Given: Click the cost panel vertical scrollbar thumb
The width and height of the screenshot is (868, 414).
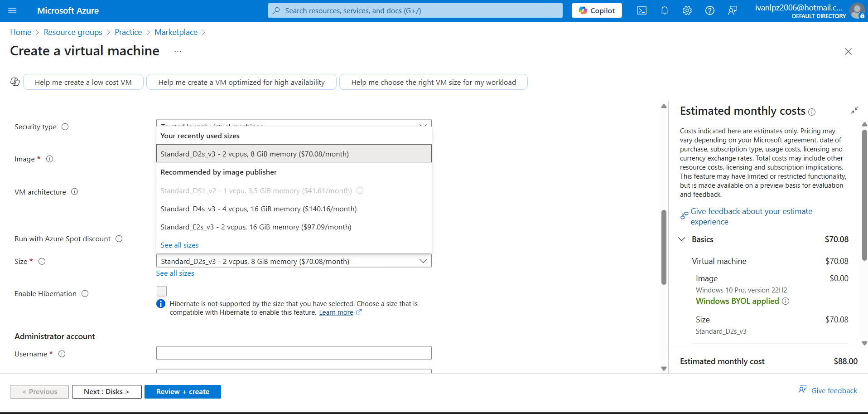Looking at the screenshot, I should 864,195.
